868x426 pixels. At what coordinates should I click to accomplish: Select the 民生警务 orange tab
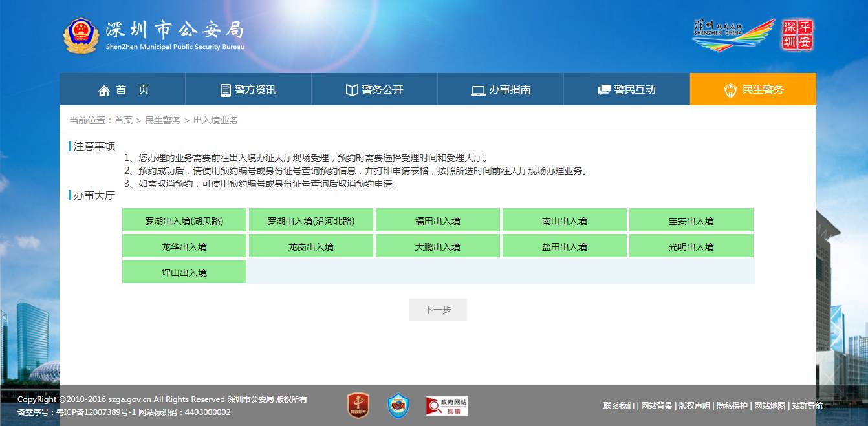pos(753,90)
